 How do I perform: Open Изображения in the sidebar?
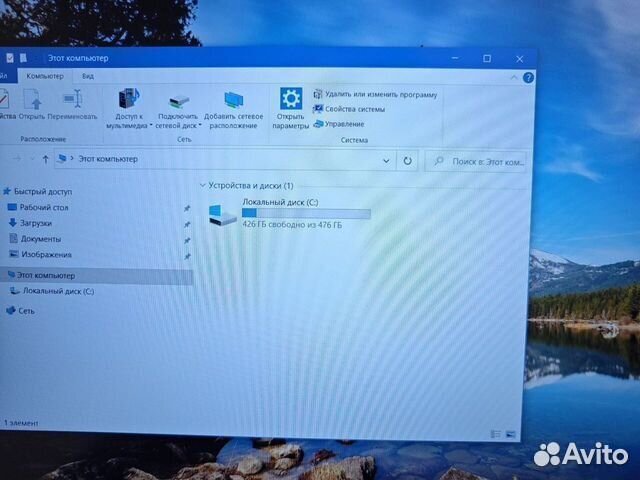pos(40,255)
